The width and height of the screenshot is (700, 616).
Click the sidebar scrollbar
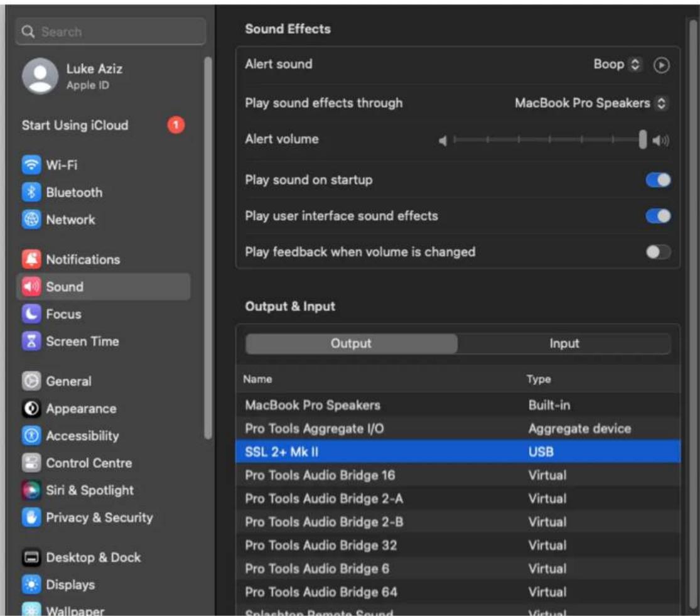click(208, 248)
